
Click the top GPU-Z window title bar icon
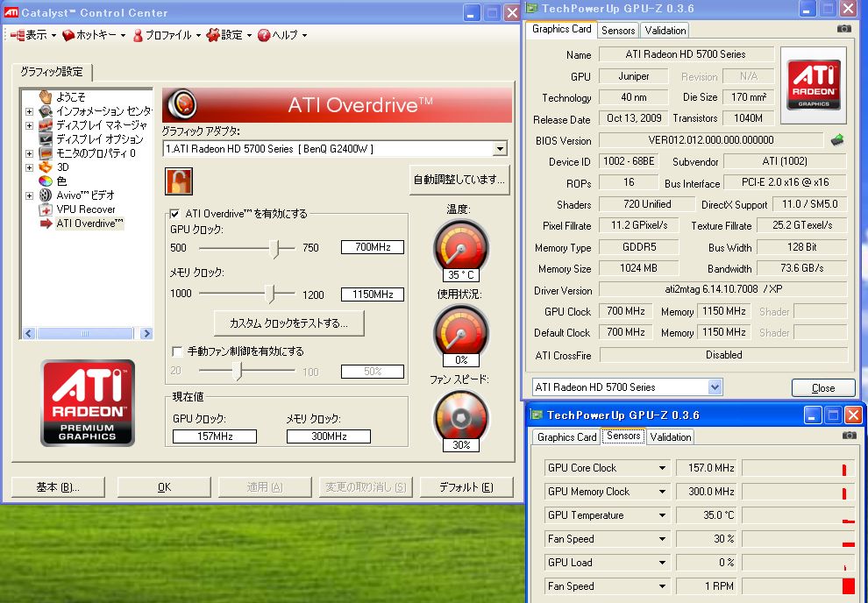coord(532,8)
